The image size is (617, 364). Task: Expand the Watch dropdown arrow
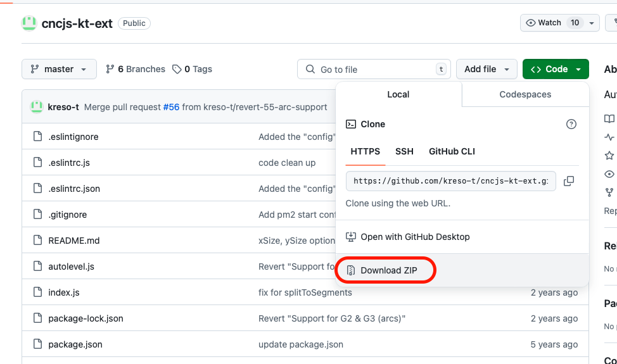[592, 23]
